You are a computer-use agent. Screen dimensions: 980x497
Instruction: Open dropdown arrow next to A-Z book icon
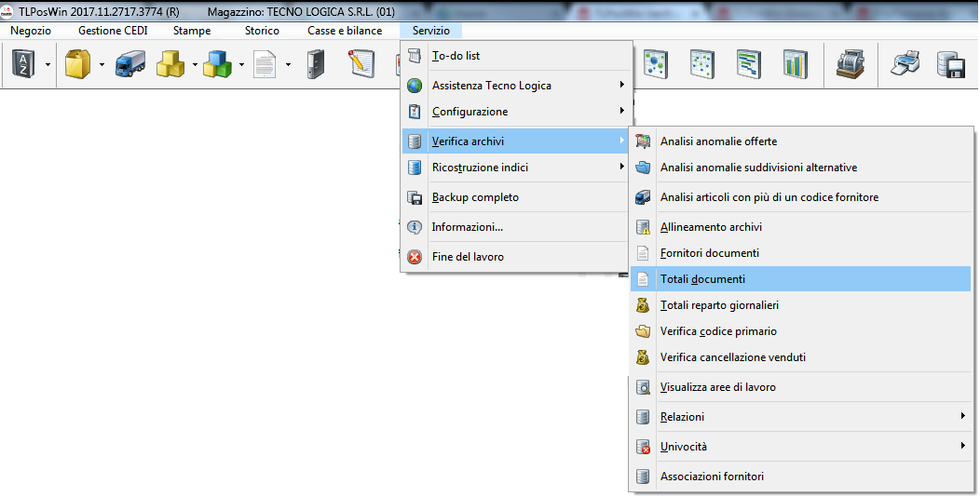pos(48,65)
